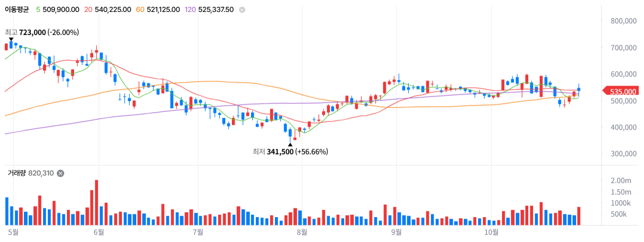Click the 최고 723,000 (-26.00%) annotation
Image resolution: width=644 pixels, height=242 pixels.
pyautogui.click(x=42, y=32)
